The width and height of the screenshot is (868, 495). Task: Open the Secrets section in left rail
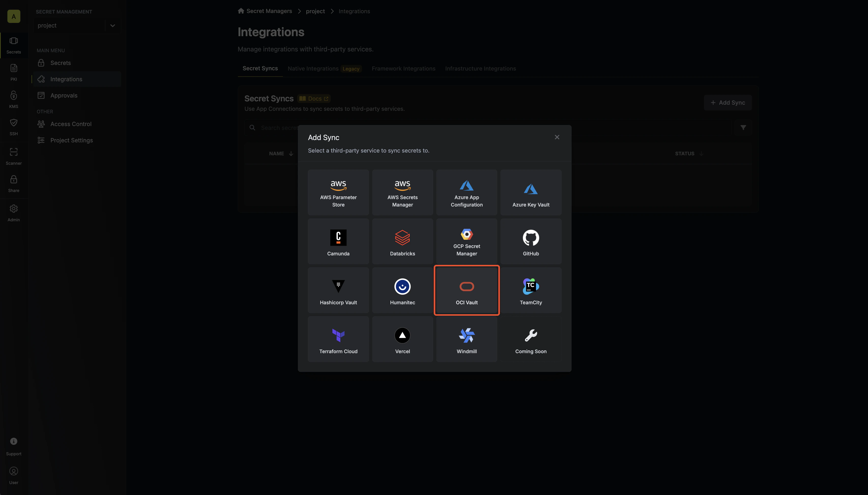(13, 46)
